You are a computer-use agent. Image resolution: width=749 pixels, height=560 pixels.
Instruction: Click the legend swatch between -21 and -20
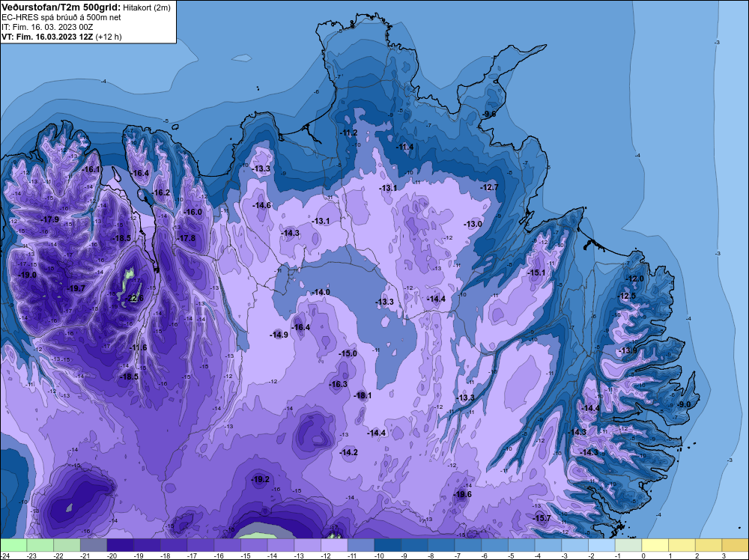(x=94, y=545)
